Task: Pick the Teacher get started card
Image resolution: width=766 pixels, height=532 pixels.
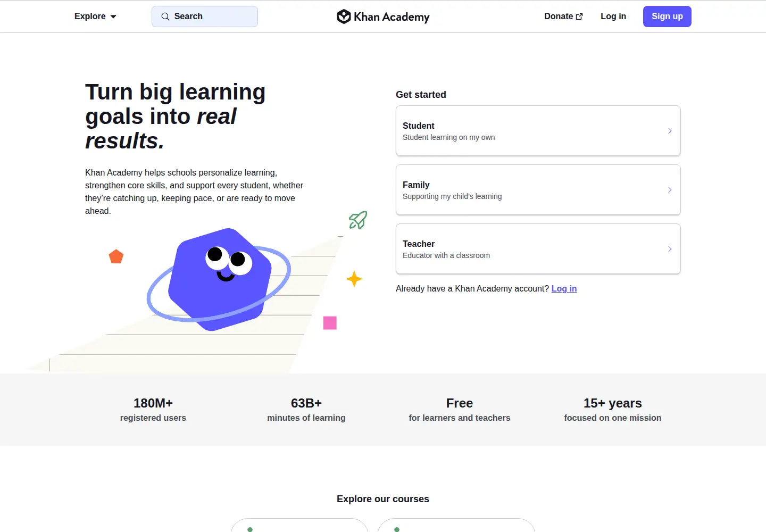Action: (538, 249)
